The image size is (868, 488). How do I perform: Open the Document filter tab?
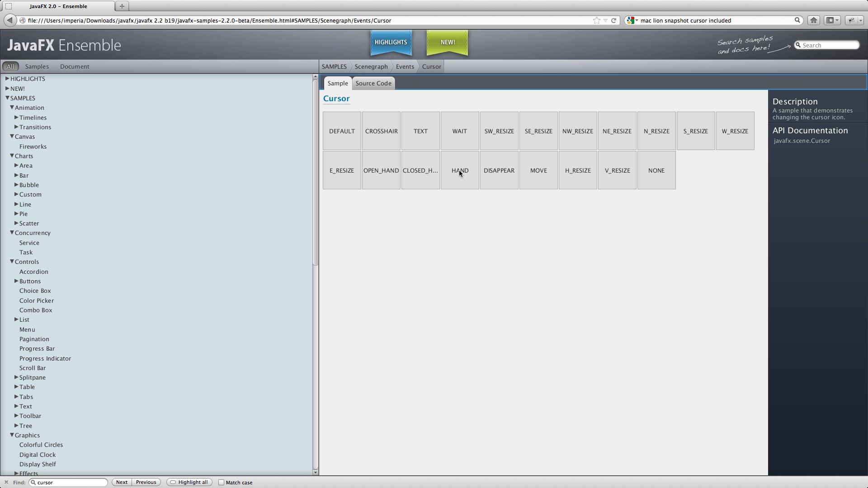click(75, 66)
